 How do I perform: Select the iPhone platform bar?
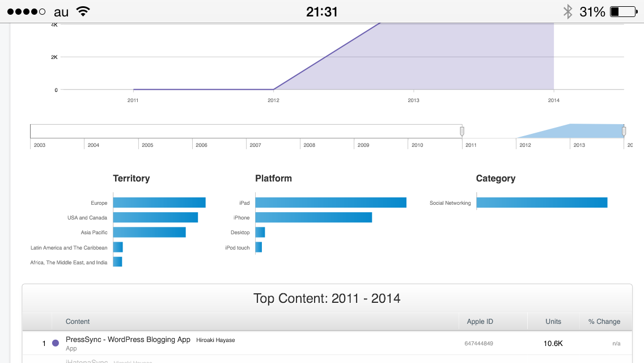pyautogui.click(x=313, y=217)
